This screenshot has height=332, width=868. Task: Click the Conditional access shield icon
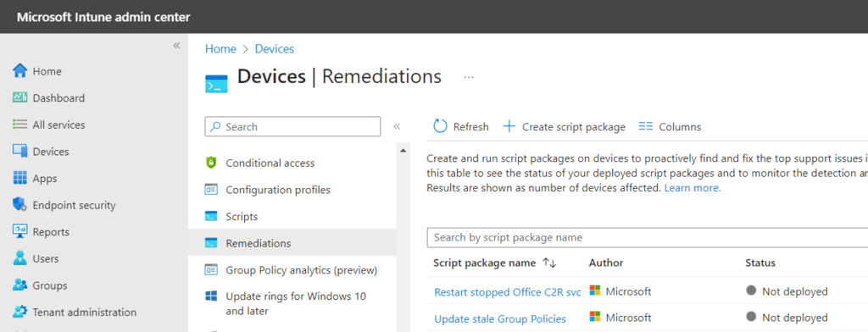(x=211, y=163)
